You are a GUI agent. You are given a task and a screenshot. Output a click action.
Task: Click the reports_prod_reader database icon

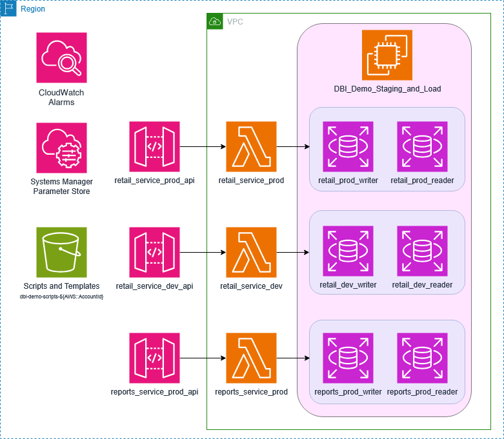422,358
